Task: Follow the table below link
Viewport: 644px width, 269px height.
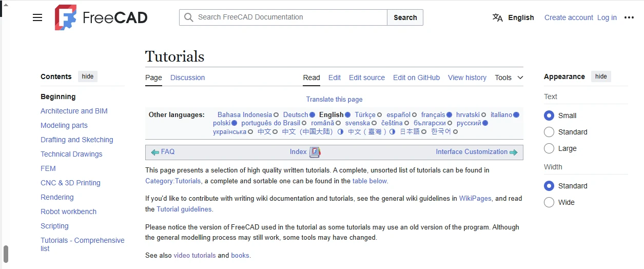Action: [x=369, y=181]
